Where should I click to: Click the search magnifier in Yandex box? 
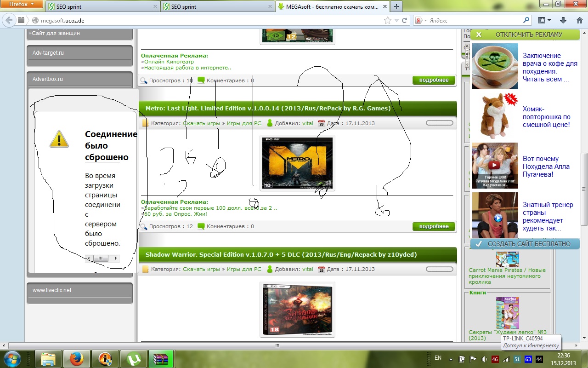tap(526, 20)
